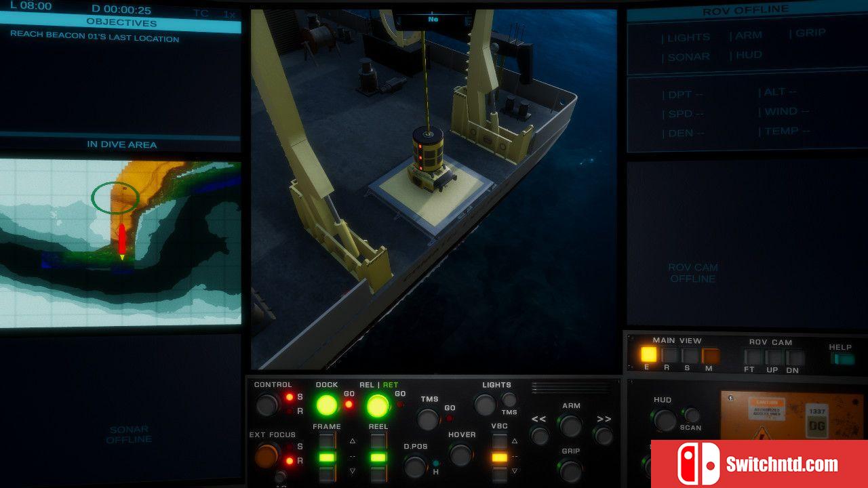Select the FRAME lit middle switch
The width and height of the screenshot is (868, 488).
pos(327,457)
